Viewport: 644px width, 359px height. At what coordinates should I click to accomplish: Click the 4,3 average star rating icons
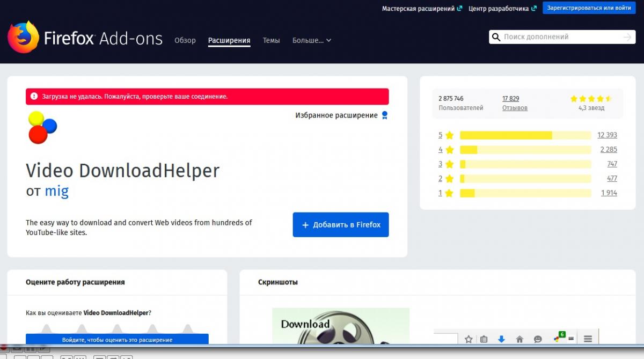pyautogui.click(x=591, y=99)
